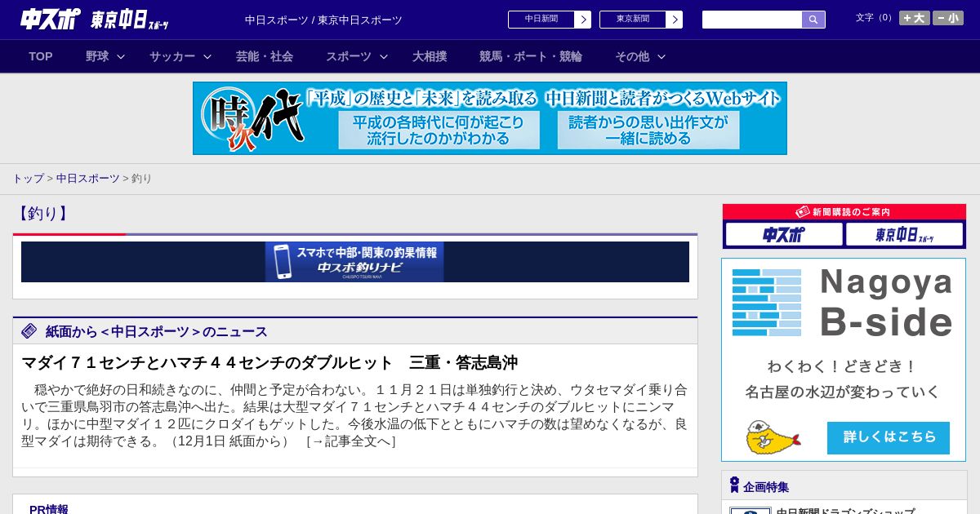Focus the header search input field
The image size is (980, 514).
752,20
